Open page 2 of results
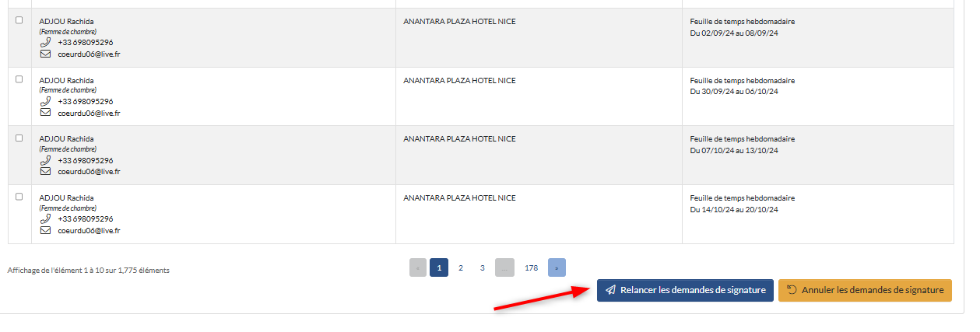980x332 pixels. click(x=461, y=267)
